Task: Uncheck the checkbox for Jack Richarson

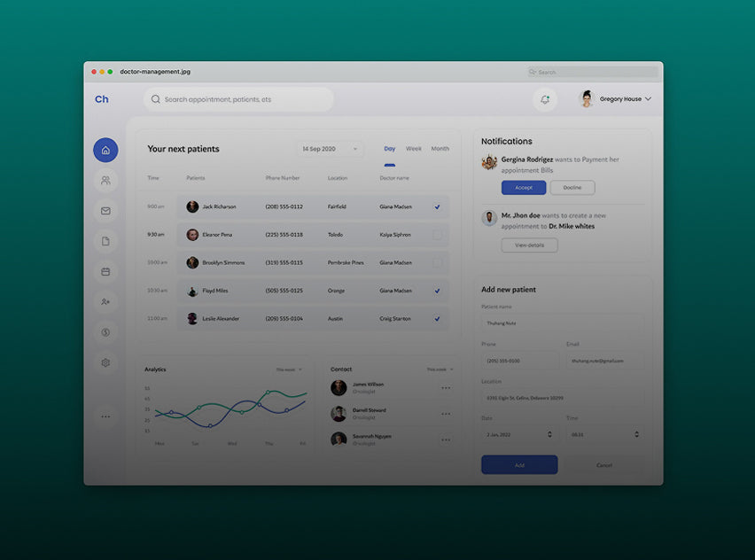Action: click(x=437, y=206)
